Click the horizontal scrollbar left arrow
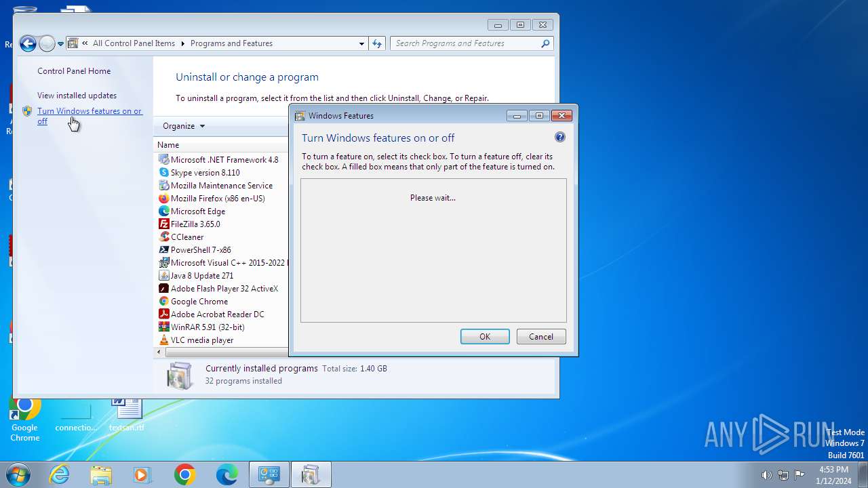The height and width of the screenshot is (488, 868). 160,352
